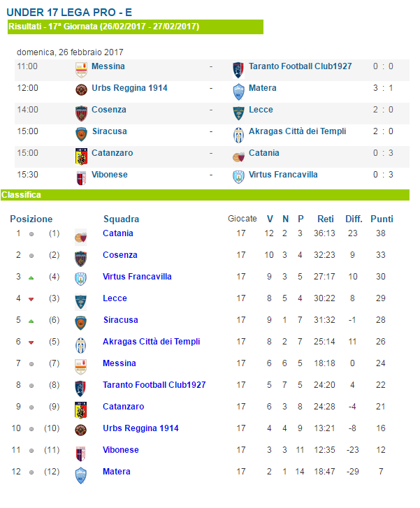Click the Risultati 17ª Giornata green banner
This screenshot has width=420, height=508.
(x=136, y=27)
